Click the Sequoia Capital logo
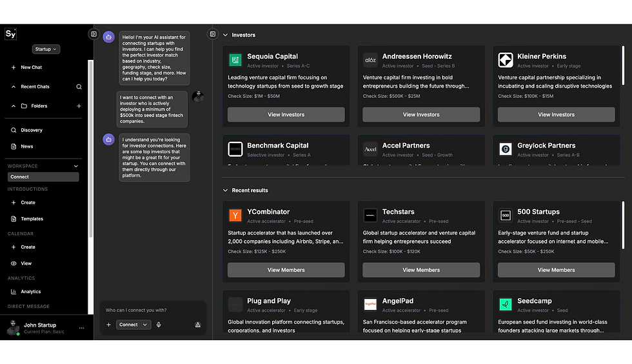This screenshot has height=364, width=632. [x=235, y=60]
